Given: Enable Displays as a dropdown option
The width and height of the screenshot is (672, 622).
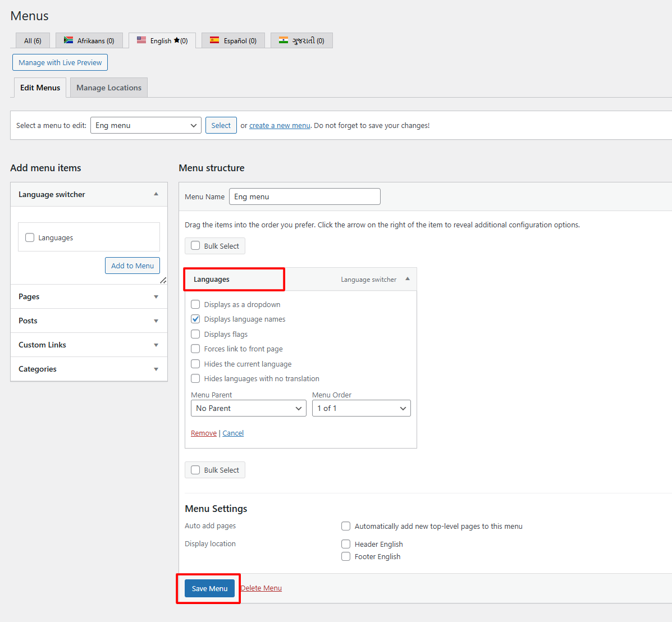Looking at the screenshot, I should (195, 304).
